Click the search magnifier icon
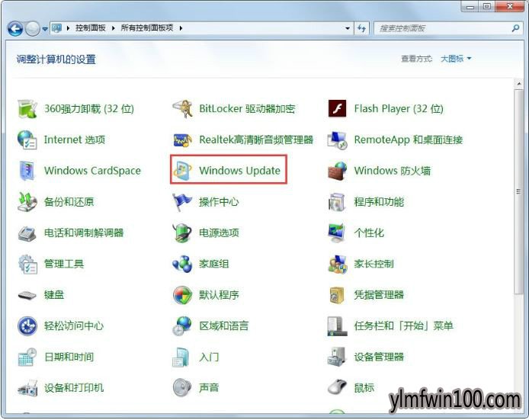Screen dimensions: 529x420 point(515,28)
